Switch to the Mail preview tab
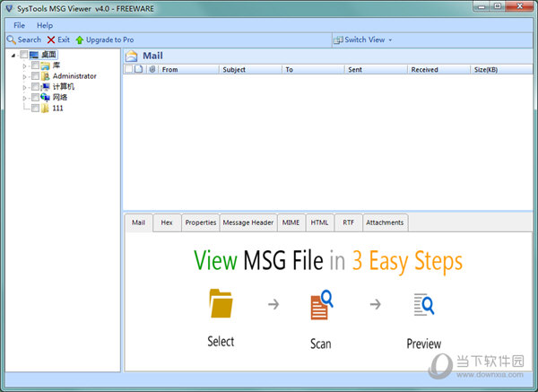Image resolution: width=538 pixels, height=392 pixels. point(139,222)
